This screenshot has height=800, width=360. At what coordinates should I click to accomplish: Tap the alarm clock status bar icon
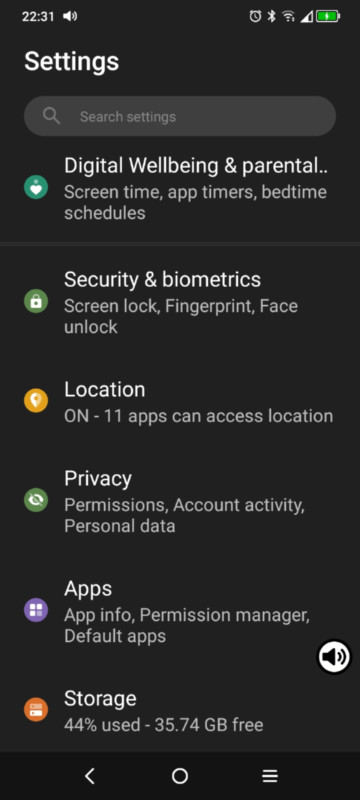tap(255, 16)
